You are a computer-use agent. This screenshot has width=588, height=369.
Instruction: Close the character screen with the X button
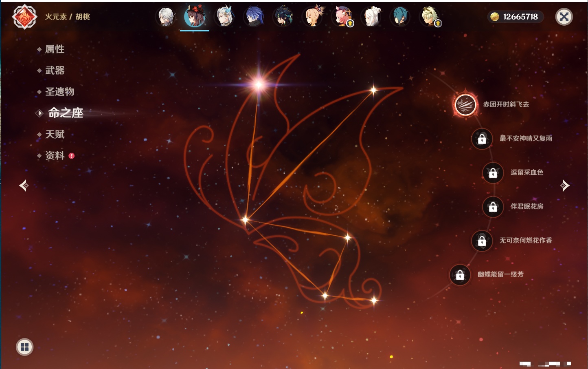(x=564, y=17)
